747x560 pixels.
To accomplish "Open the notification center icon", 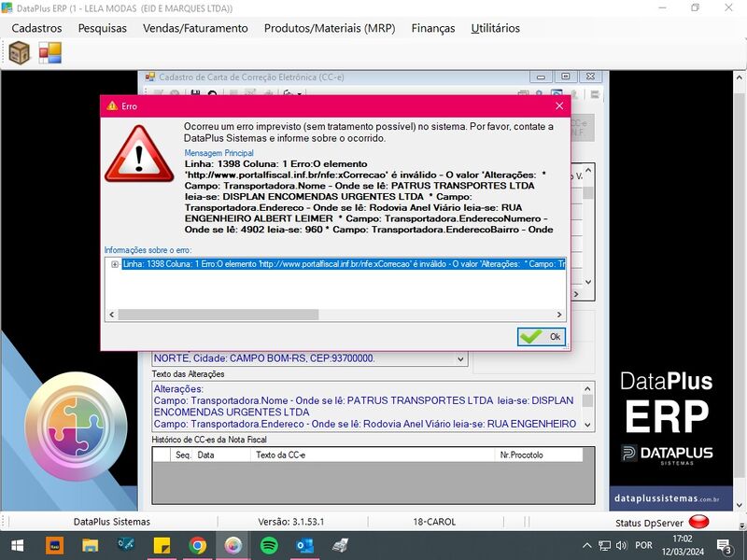I will [x=724, y=546].
